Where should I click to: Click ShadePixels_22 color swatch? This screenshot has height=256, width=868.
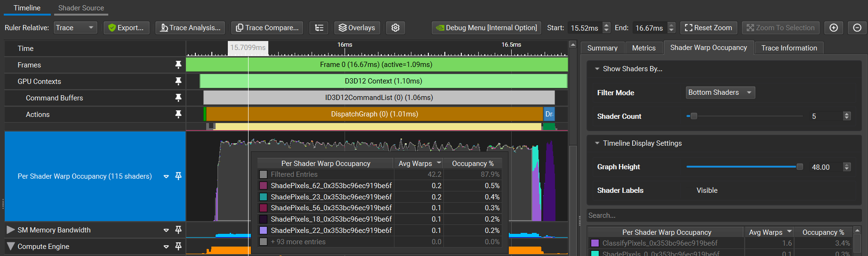tap(263, 231)
